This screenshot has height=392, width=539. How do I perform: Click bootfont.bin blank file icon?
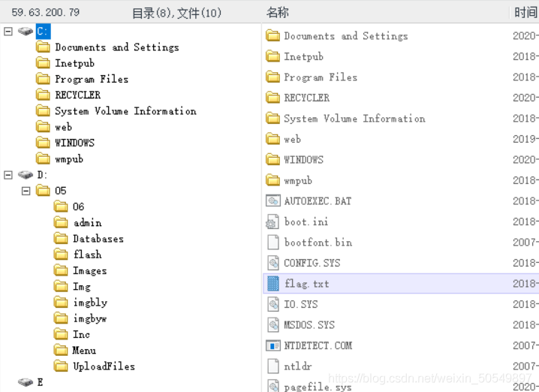273,242
